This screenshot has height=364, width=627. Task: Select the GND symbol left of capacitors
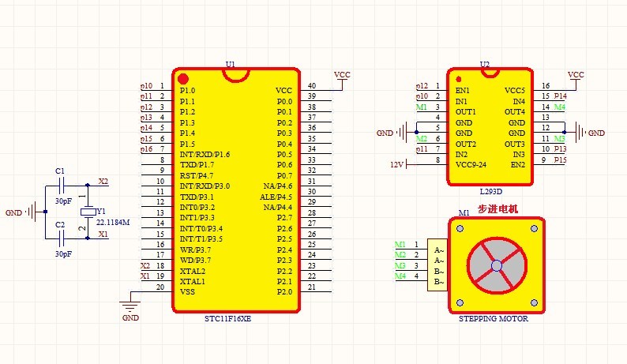click(x=32, y=212)
